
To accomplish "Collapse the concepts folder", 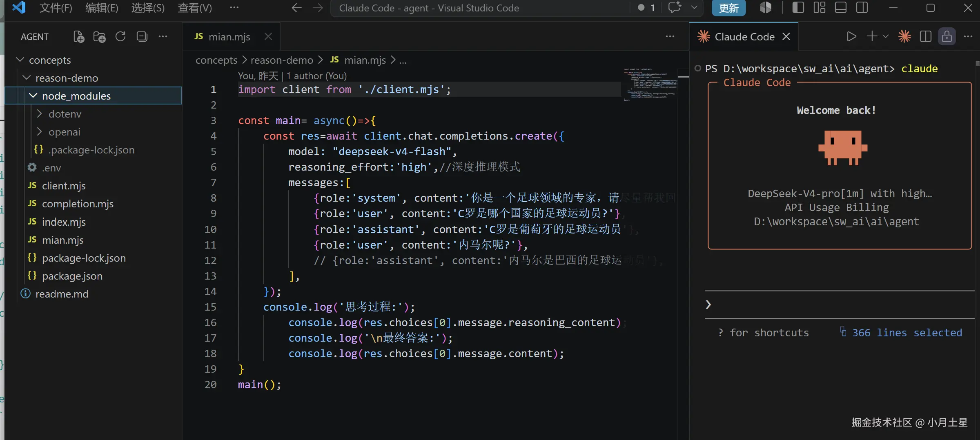I will pos(20,60).
